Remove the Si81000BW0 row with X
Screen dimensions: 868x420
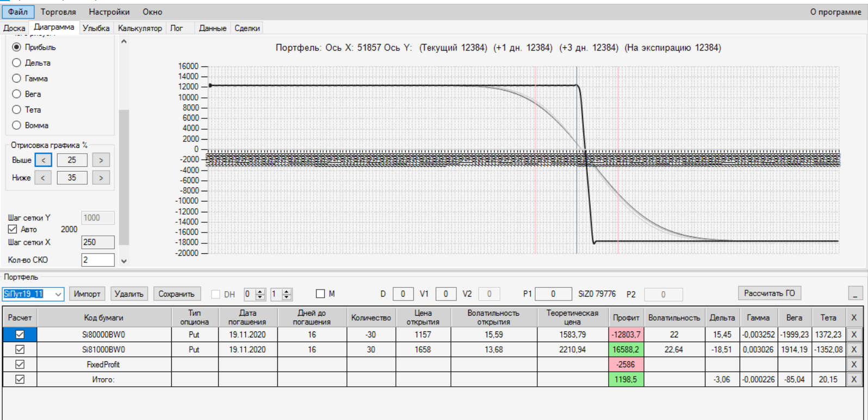click(x=854, y=349)
